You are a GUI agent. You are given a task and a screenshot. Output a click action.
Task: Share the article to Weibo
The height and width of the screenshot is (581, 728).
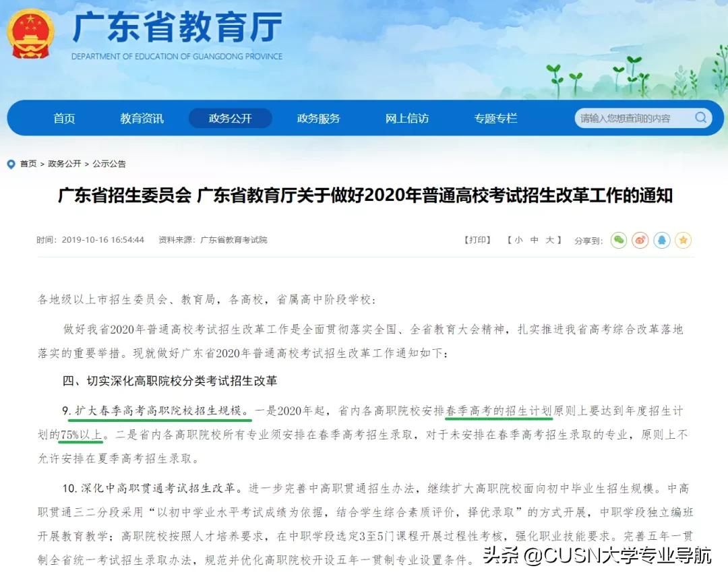pos(640,240)
